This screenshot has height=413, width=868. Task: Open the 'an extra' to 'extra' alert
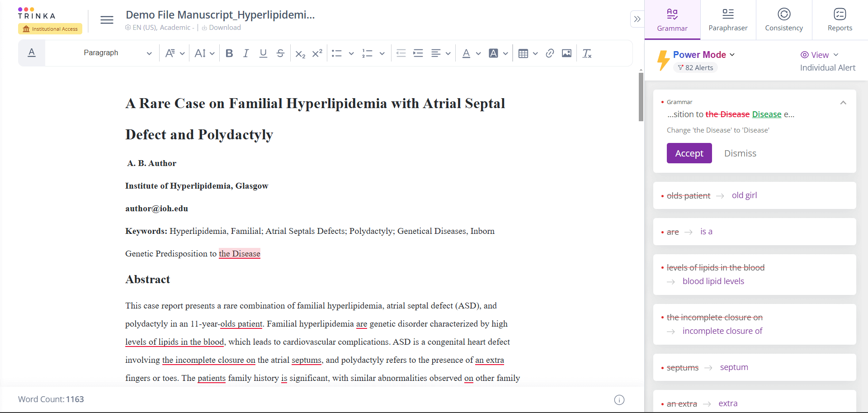(x=755, y=401)
